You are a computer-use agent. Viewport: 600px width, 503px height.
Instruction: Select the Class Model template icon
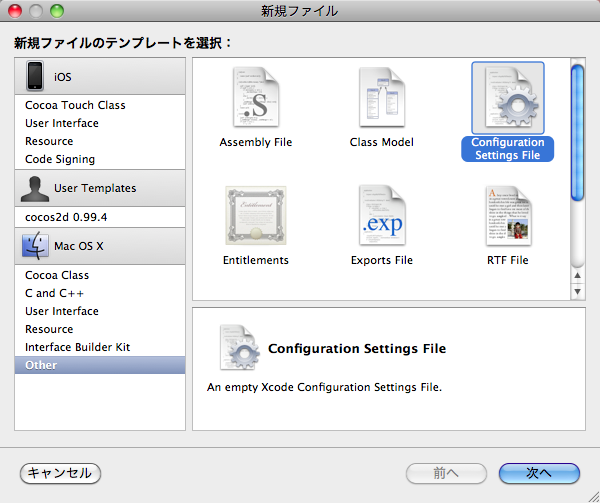[382, 98]
